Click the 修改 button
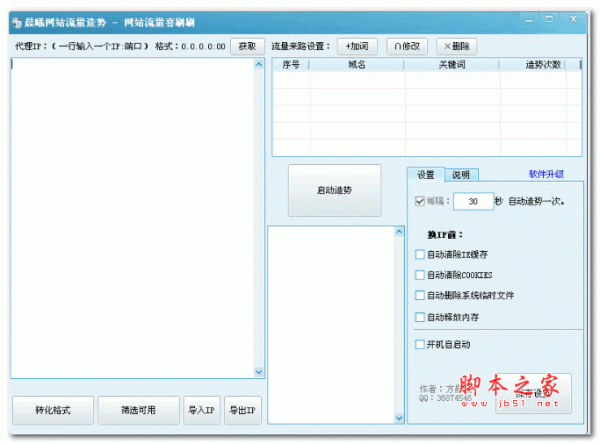The image size is (600, 444). point(407,46)
